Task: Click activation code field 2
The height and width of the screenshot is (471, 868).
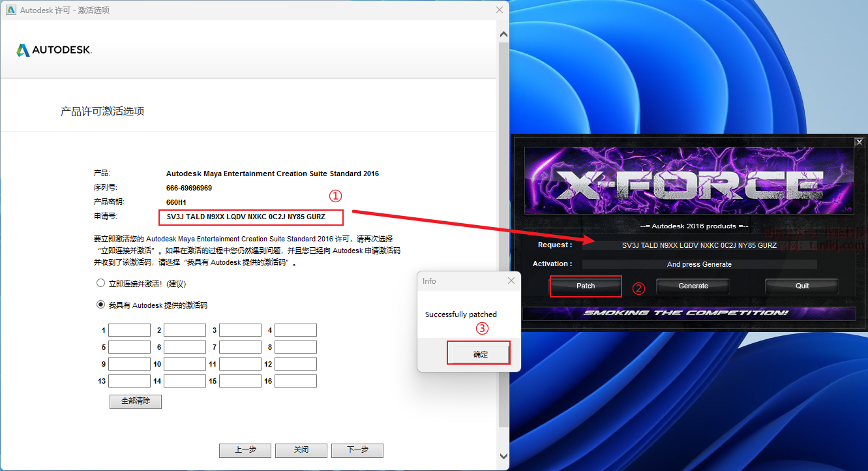Action: pyautogui.click(x=185, y=330)
